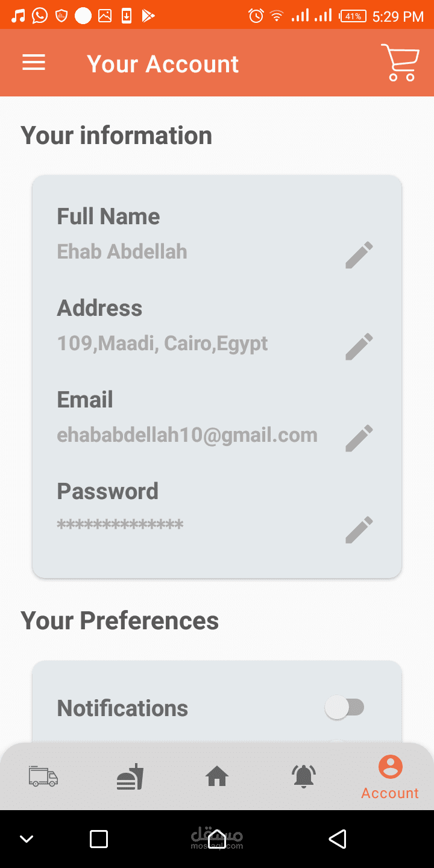434x868 pixels.
Task: Edit the Password pencil icon
Action: 359,530
